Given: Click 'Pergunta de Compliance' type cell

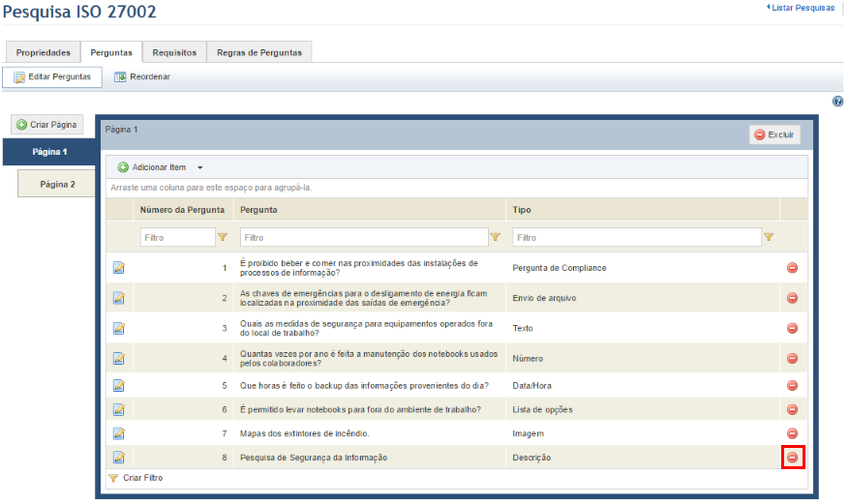Looking at the screenshot, I should pos(560,268).
